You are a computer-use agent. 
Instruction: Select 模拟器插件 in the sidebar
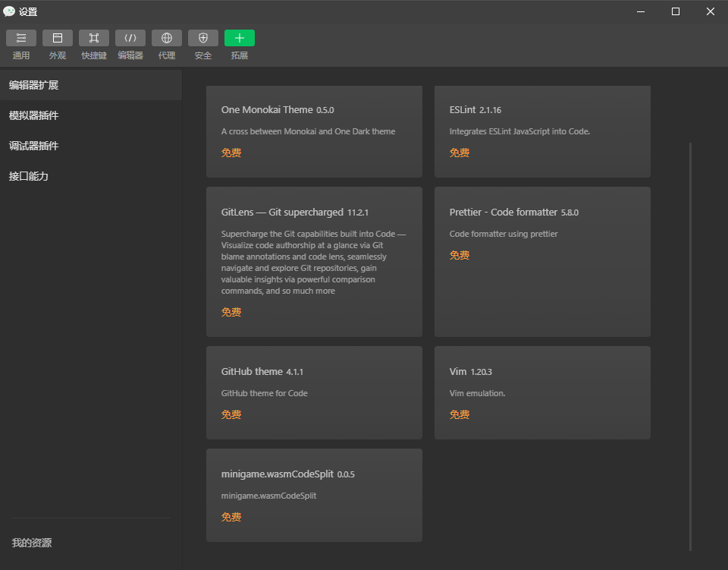pos(91,115)
